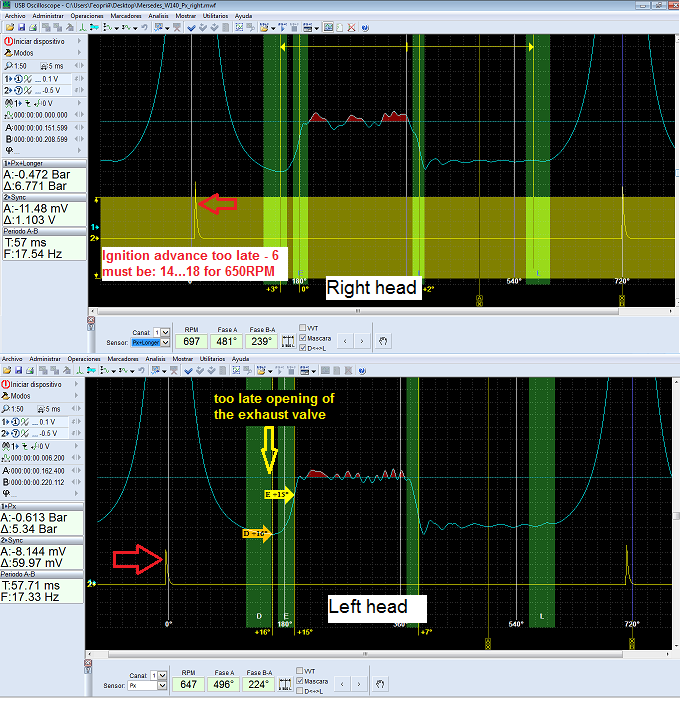Enable the VVT checkbox in the upper panel
Viewport: 681px width, 702px height.
click(x=303, y=328)
